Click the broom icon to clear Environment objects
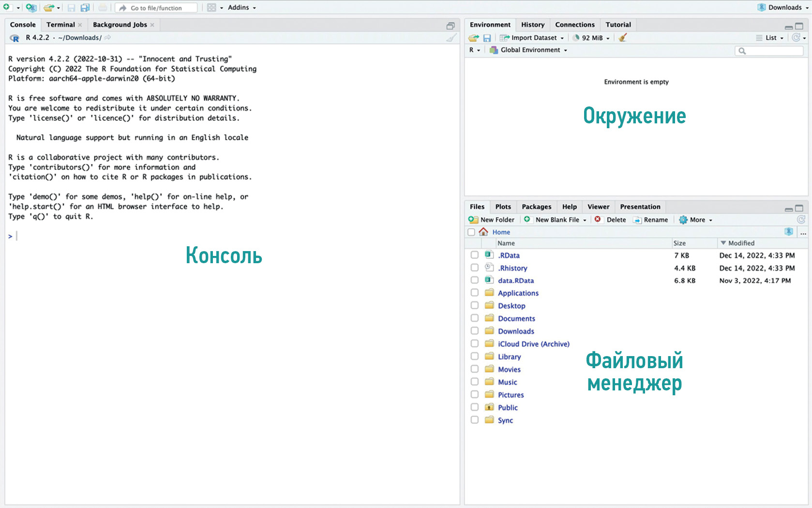Screen dimensions: 812x508 tap(623, 38)
